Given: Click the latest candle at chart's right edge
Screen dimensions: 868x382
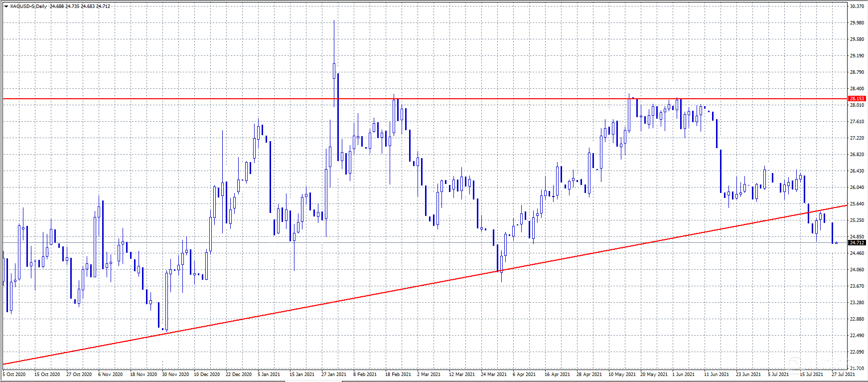Looking at the screenshot, I should [x=836, y=243].
